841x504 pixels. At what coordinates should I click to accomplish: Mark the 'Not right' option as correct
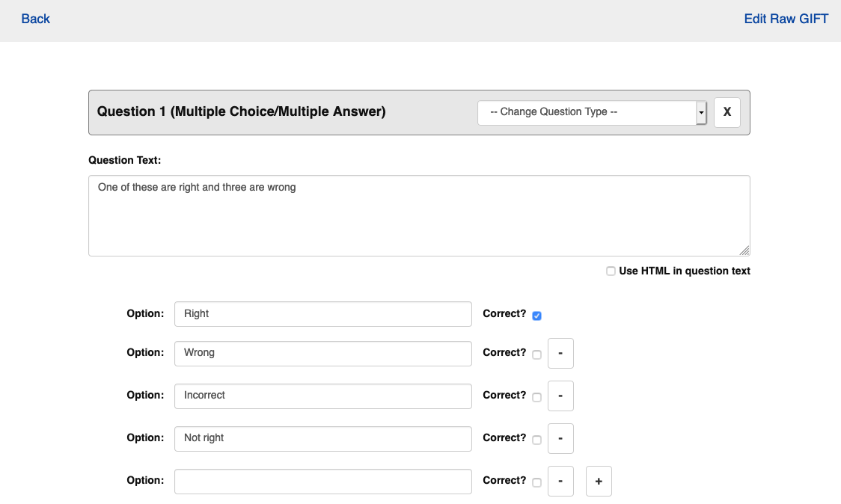(536, 440)
